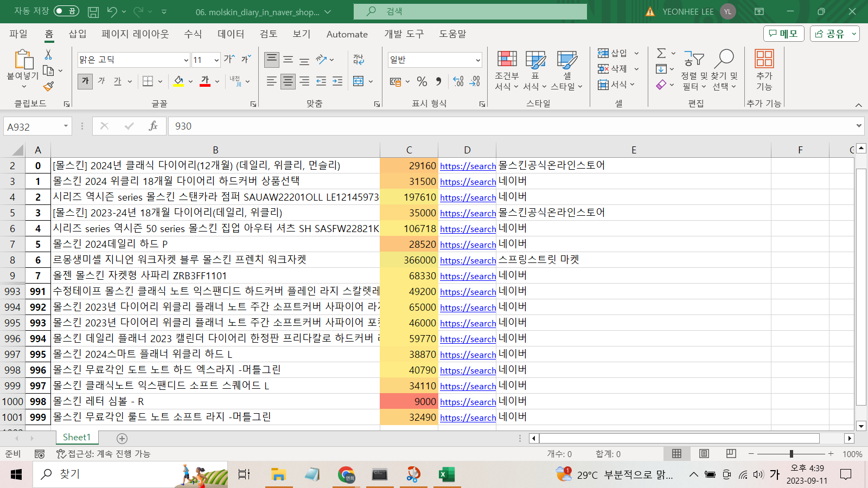Toggle italic formatting
The image size is (868, 488).
tap(101, 80)
